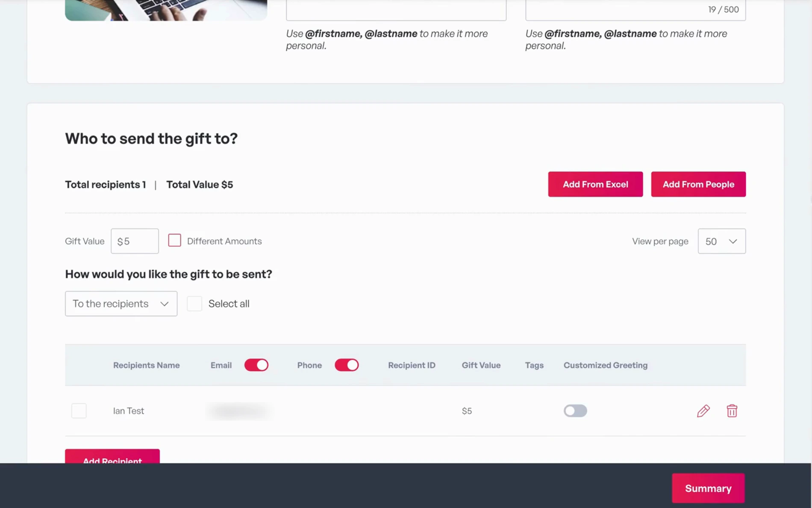Image resolution: width=812 pixels, height=508 pixels.
Task: Focus the Gift Value input field
Action: [135, 241]
